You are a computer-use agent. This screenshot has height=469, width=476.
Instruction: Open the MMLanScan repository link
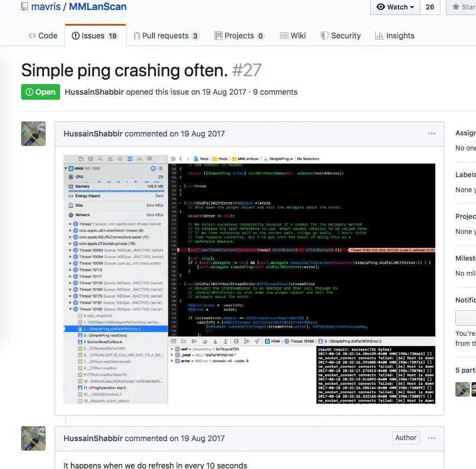(x=97, y=6)
